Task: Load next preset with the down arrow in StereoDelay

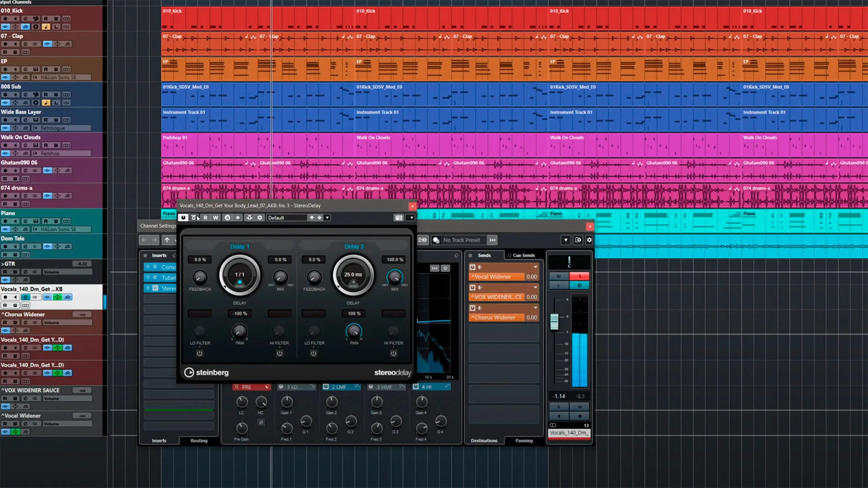Action: tap(320, 218)
